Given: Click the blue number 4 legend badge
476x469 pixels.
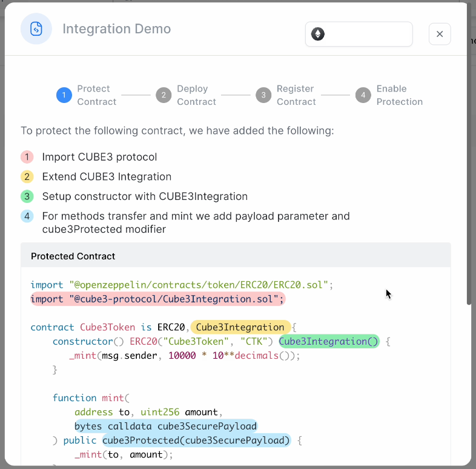Looking at the screenshot, I should tap(27, 216).
